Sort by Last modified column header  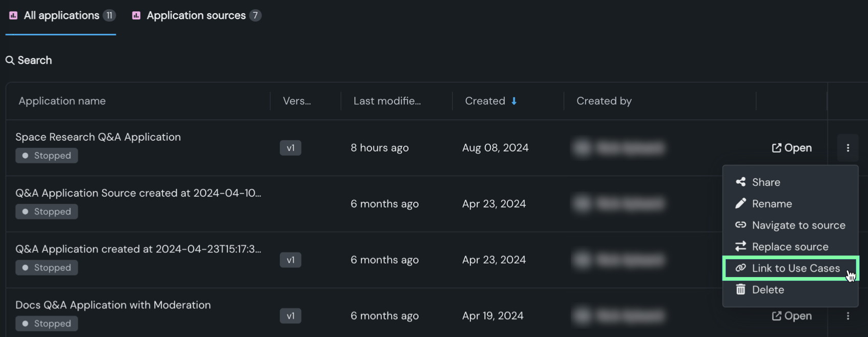pyautogui.click(x=387, y=101)
